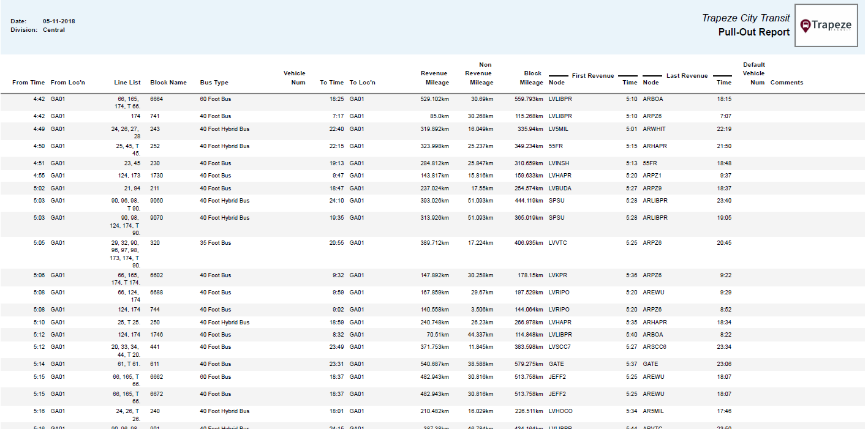Click the Block Name column header

[x=168, y=83]
